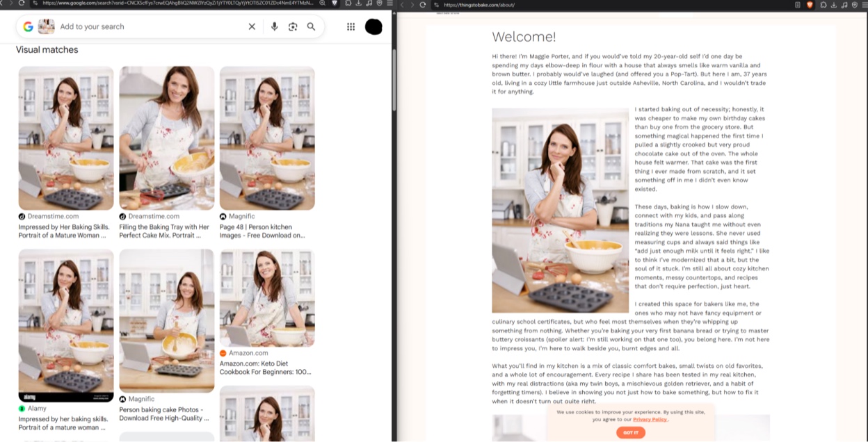Start voice search with microphone icon
Viewport: 868px width, 442px height.
274,26
